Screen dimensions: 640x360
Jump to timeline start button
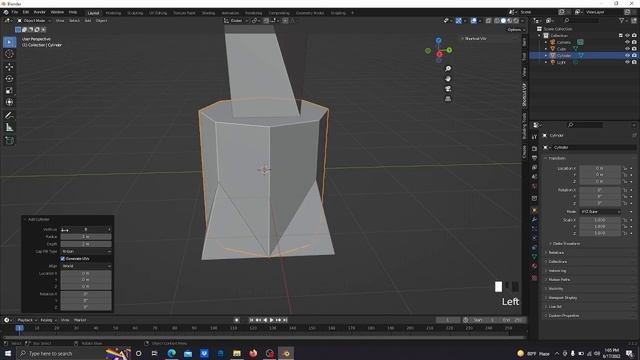(251, 320)
